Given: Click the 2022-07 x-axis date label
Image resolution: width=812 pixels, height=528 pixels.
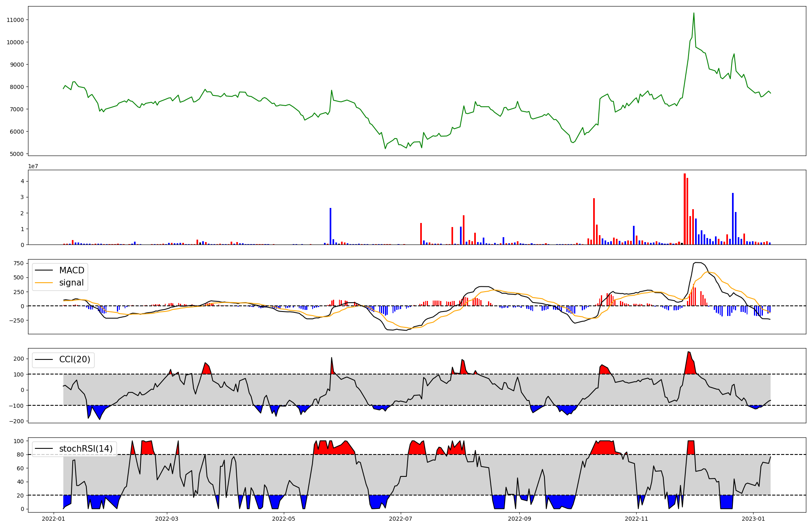Looking at the screenshot, I should tap(401, 519).
